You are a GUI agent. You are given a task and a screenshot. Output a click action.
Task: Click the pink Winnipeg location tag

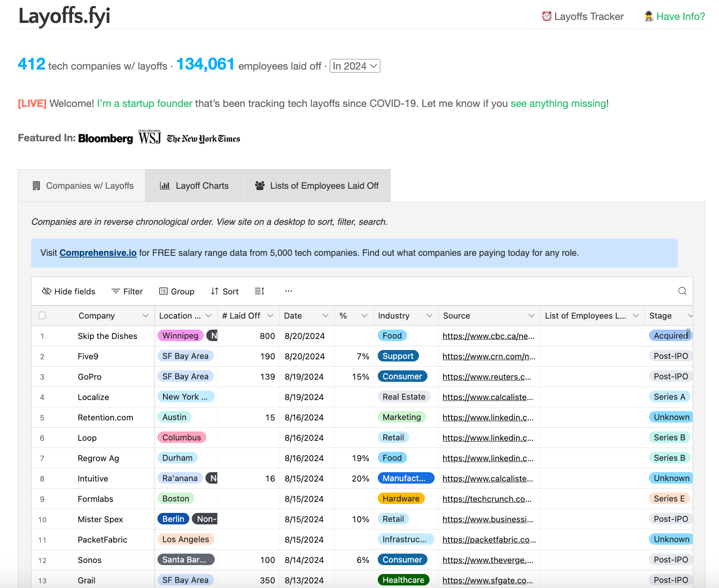tap(180, 336)
